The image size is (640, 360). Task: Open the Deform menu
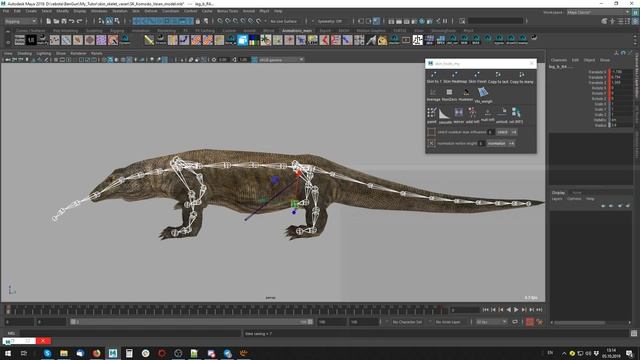pyautogui.click(x=151, y=11)
